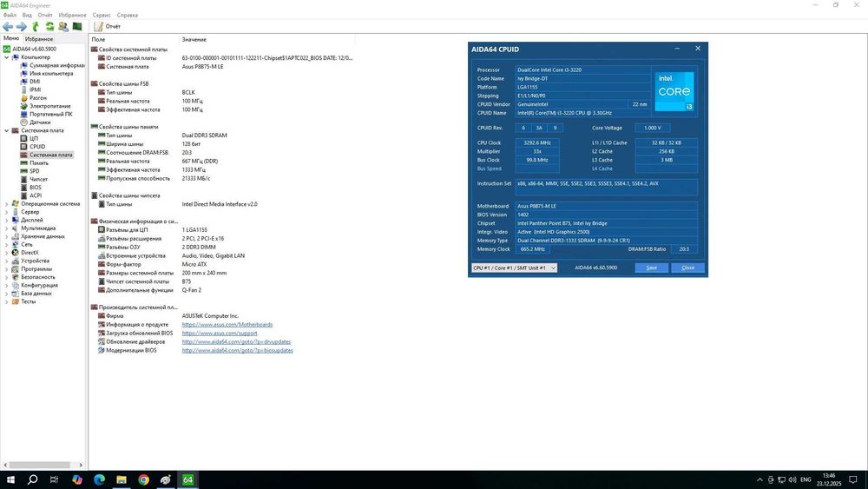Click the Forward arrow toolbar icon
Image resolution: width=868 pixels, height=489 pixels.
pos(22,27)
